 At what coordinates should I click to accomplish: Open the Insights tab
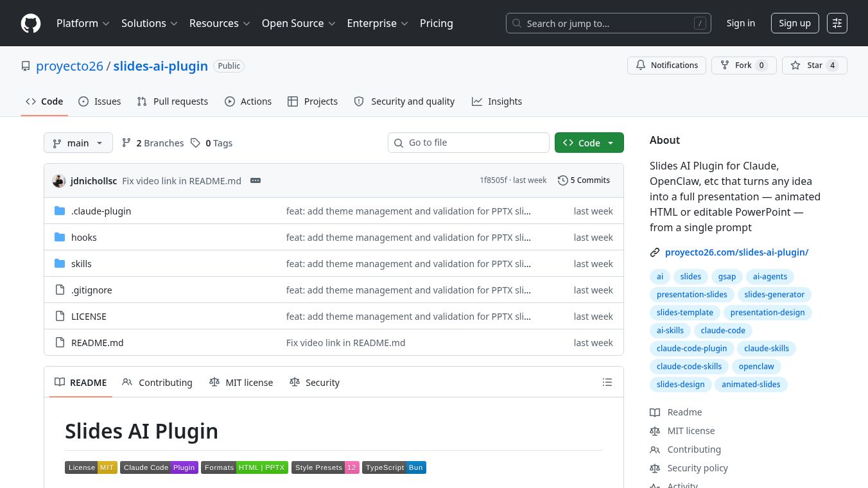[x=497, y=101]
